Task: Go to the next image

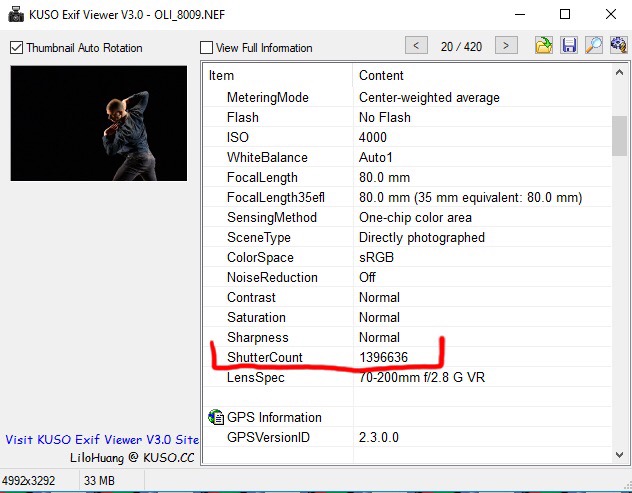Action: 507,45
